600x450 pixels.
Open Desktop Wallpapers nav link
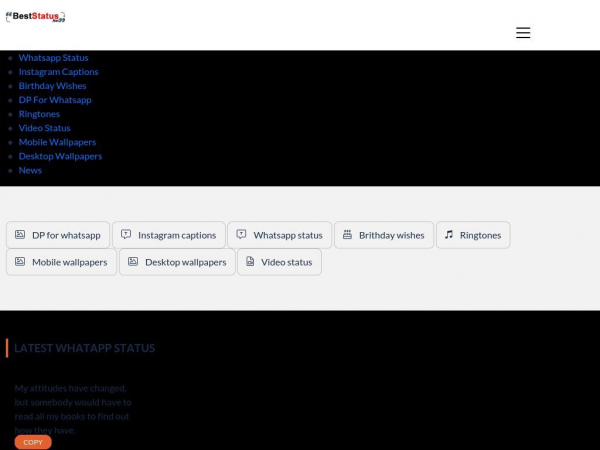60,156
